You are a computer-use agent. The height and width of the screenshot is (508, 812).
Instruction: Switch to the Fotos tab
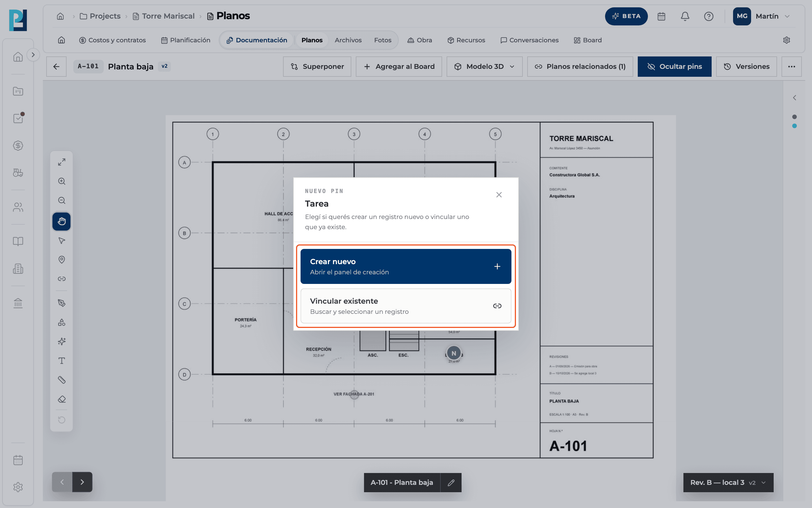tap(383, 40)
